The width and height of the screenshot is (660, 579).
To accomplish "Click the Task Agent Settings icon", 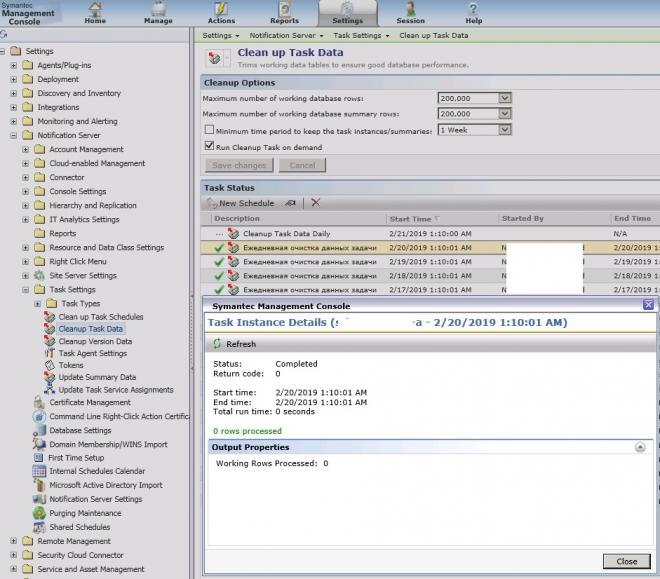I will pos(50,353).
